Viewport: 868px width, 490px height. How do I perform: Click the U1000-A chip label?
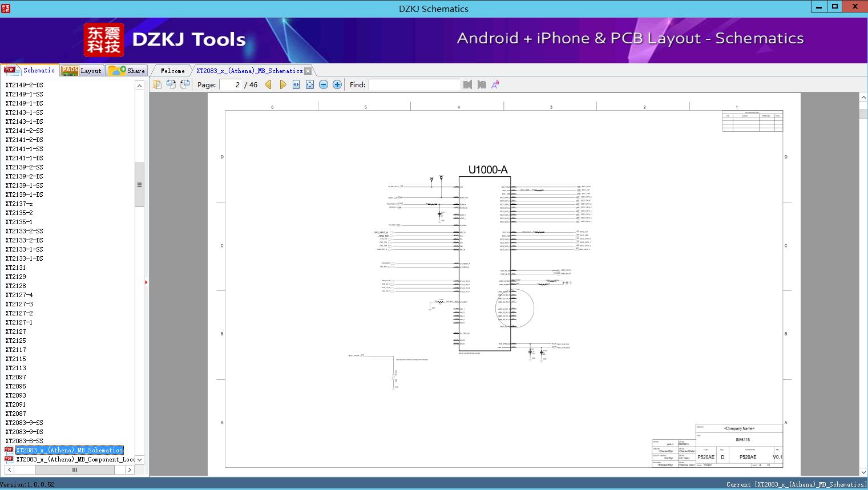pos(488,169)
